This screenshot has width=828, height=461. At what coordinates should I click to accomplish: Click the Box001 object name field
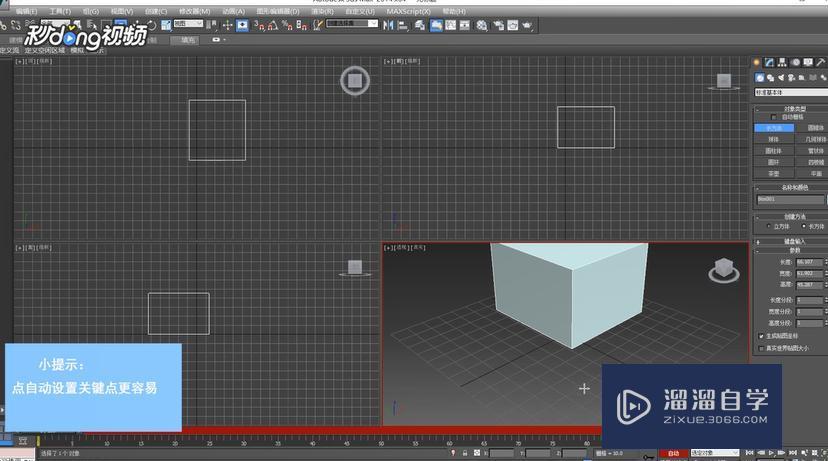(x=791, y=200)
